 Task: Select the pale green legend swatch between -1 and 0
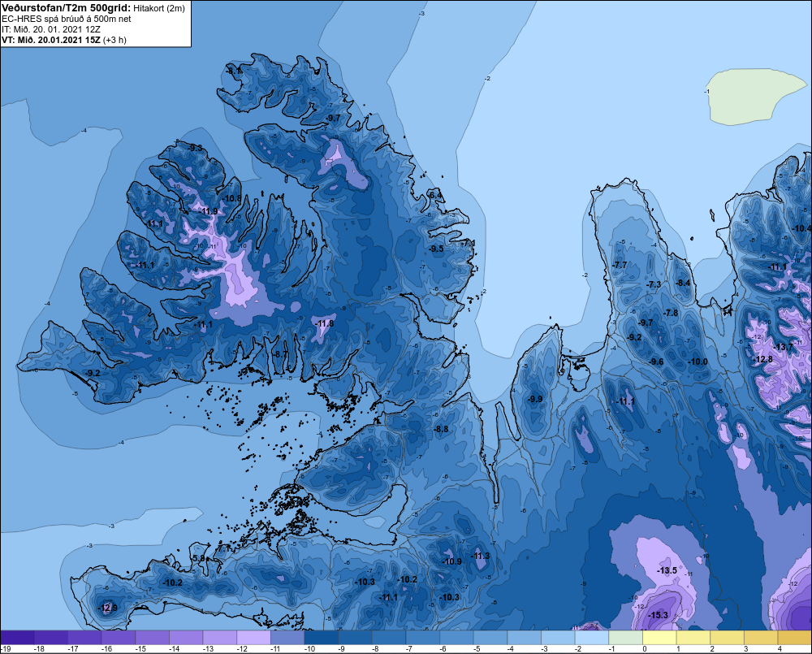click(625, 637)
